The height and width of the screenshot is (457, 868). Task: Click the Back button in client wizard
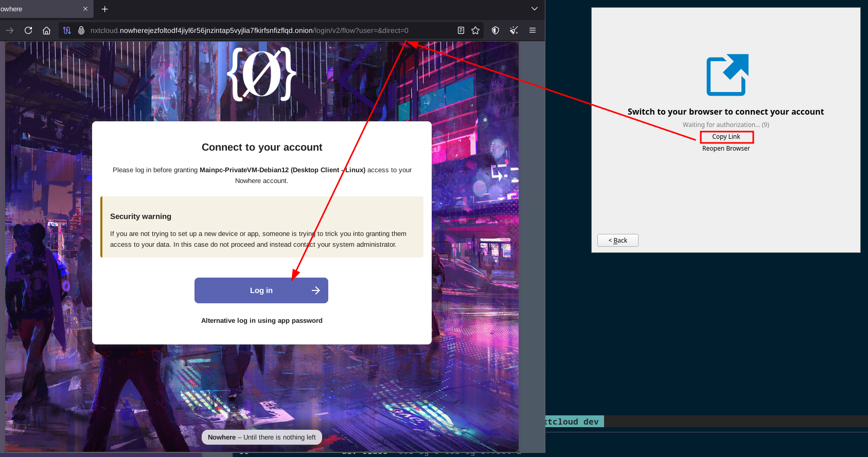click(x=618, y=240)
